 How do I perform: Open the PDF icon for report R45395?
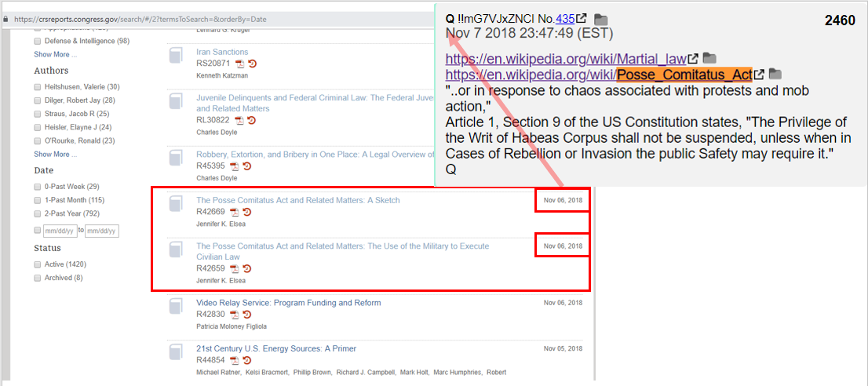[x=235, y=166]
